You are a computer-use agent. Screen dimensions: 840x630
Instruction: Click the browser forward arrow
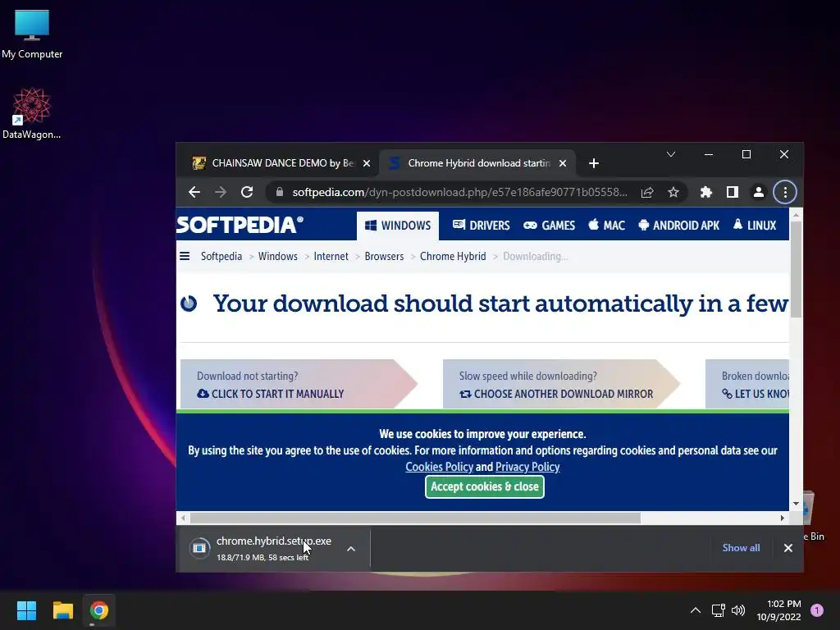tap(221, 192)
